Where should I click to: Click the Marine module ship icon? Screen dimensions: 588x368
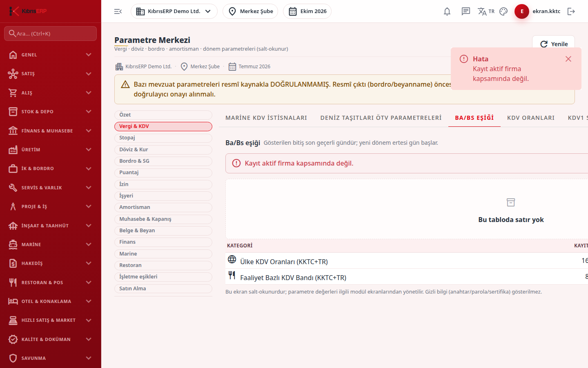coord(13,245)
